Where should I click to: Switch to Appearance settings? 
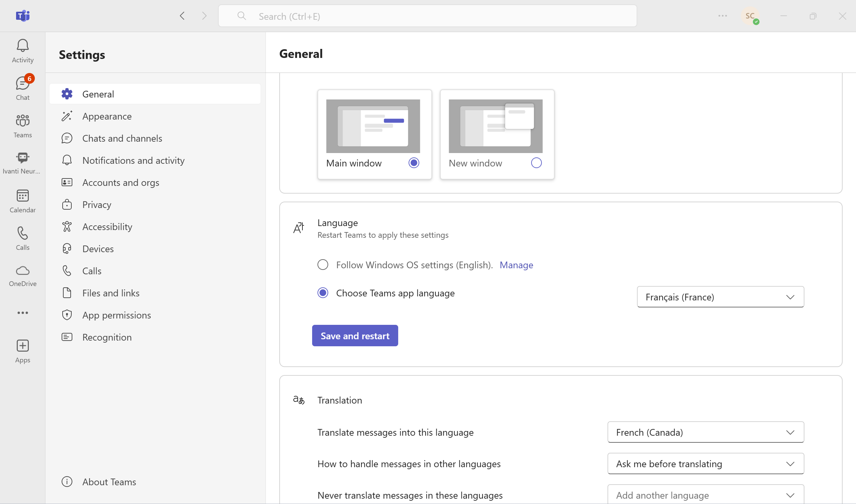coord(106,116)
